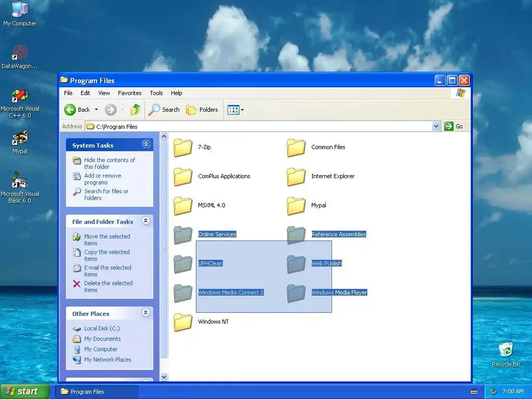Image resolution: width=532 pixels, height=399 pixels.
Task: Open the File menu
Action: click(x=68, y=93)
